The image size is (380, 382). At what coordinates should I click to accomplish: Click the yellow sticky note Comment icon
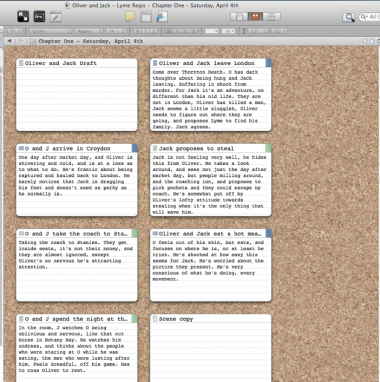point(130,17)
